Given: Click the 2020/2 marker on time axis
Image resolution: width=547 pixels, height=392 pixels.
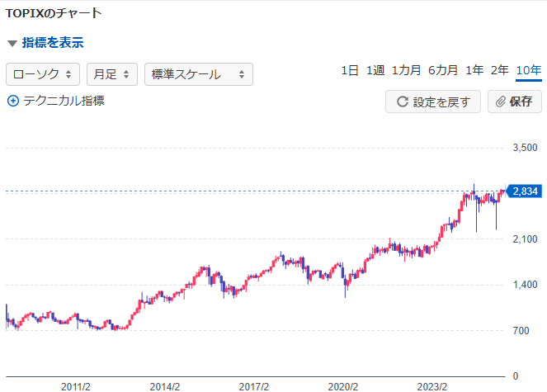Looking at the screenshot, I should 343,386.
